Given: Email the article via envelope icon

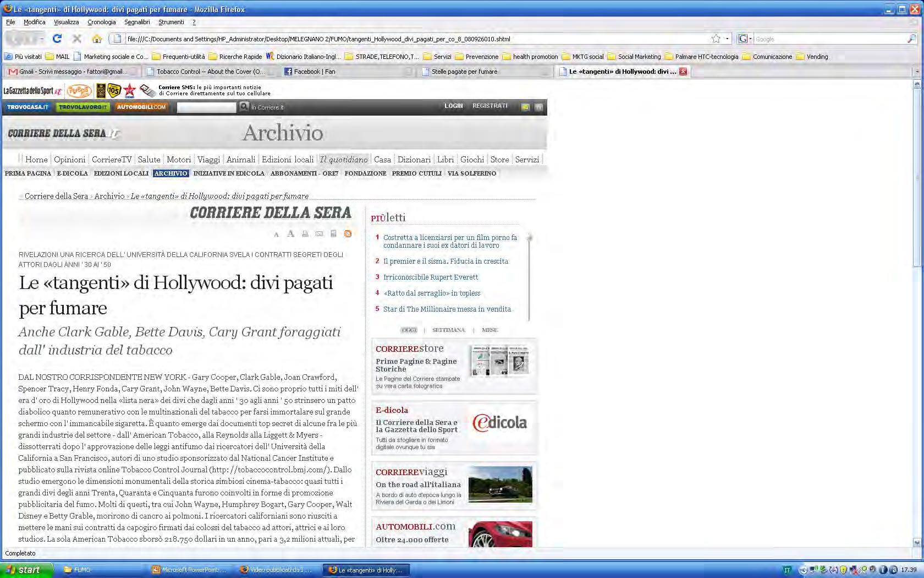Looking at the screenshot, I should pyautogui.click(x=319, y=234).
